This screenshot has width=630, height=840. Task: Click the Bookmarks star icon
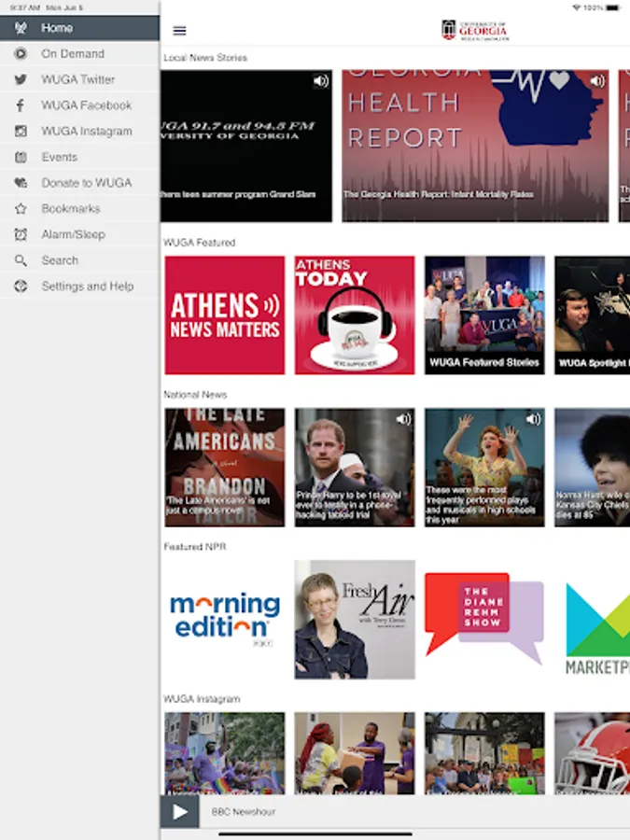tap(21, 208)
